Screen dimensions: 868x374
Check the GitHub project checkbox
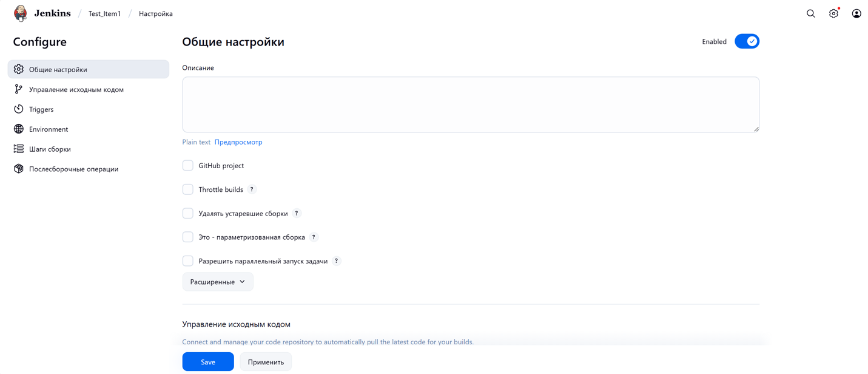tap(188, 166)
